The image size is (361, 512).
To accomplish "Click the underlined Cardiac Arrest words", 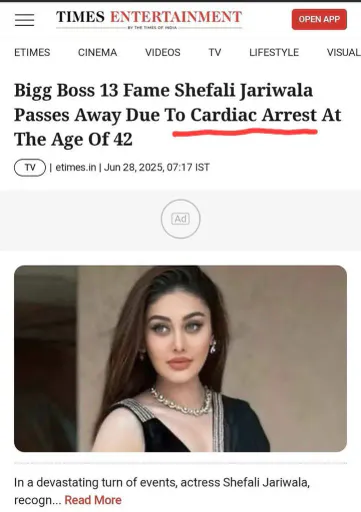I will pos(253,115).
